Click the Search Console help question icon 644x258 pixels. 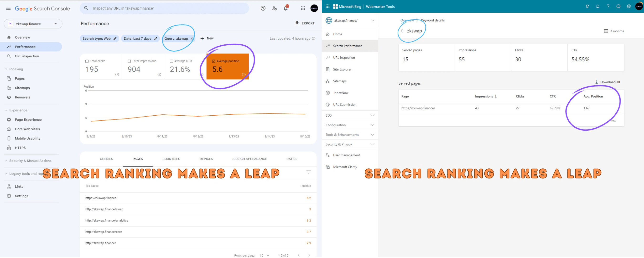tap(263, 8)
